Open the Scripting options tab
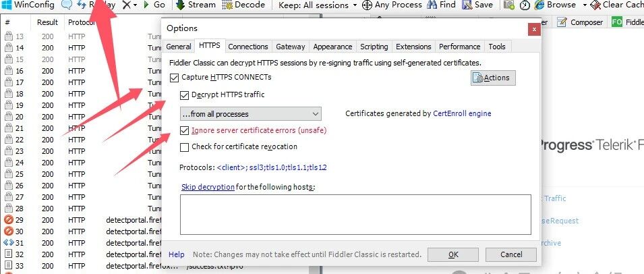This screenshot has width=644, height=274. (x=374, y=47)
